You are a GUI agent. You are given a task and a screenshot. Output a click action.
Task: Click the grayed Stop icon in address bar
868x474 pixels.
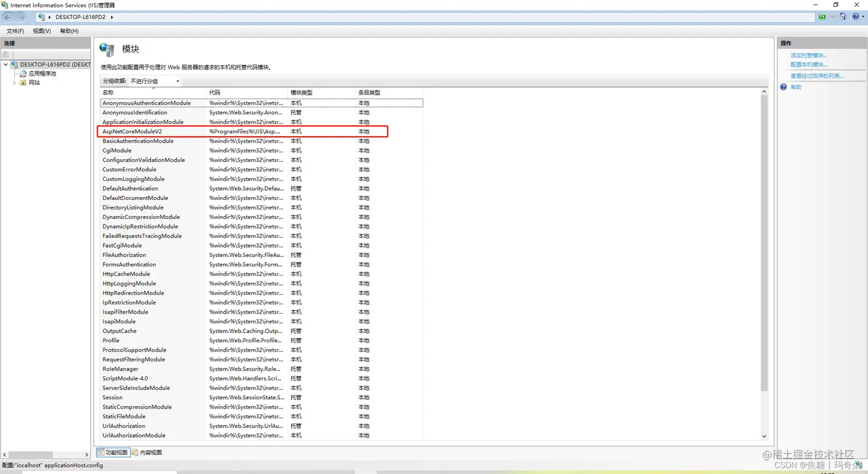pyautogui.click(x=832, y=17)
